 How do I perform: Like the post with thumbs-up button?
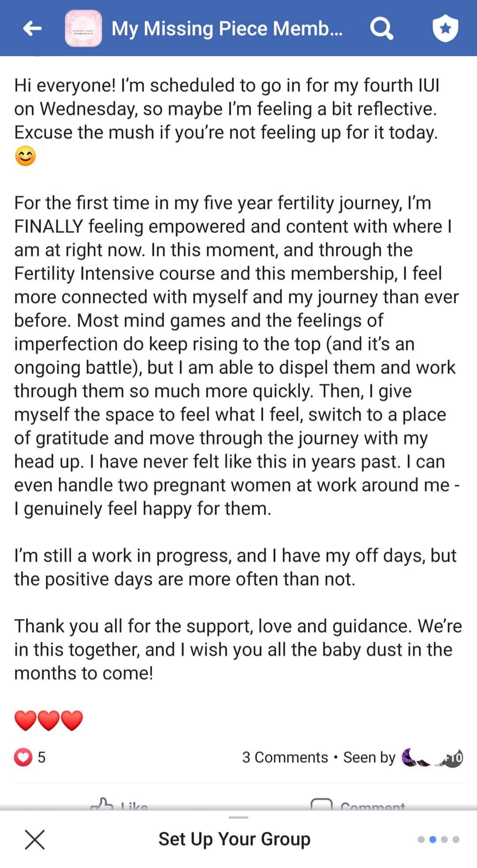pos(119,805)
